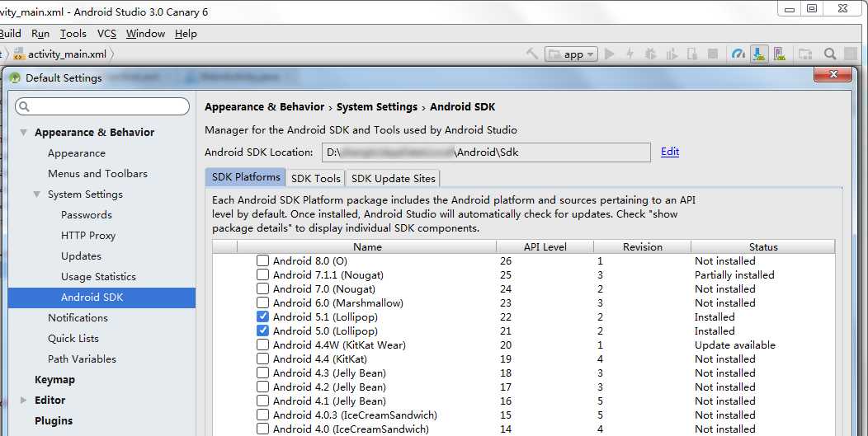This screenshot has height=436, width=868.
Task: Open the app run configuration dropdown
Action: 571,54
